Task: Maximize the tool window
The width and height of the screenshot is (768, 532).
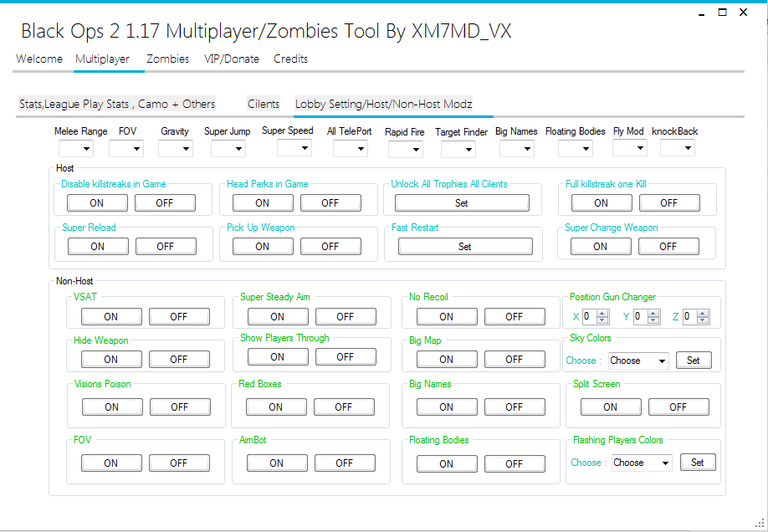Action: pos(723,13)
